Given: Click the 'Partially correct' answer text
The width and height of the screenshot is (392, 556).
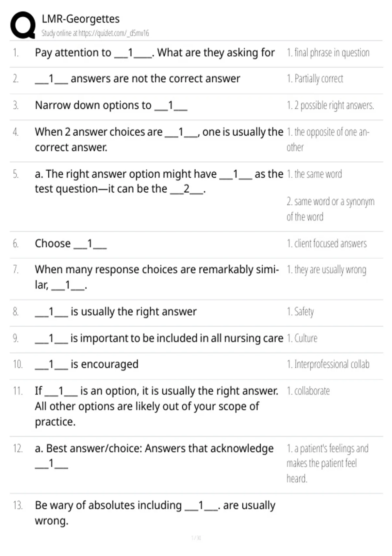Looking at the screenshot, I should [x=315, y=79].
